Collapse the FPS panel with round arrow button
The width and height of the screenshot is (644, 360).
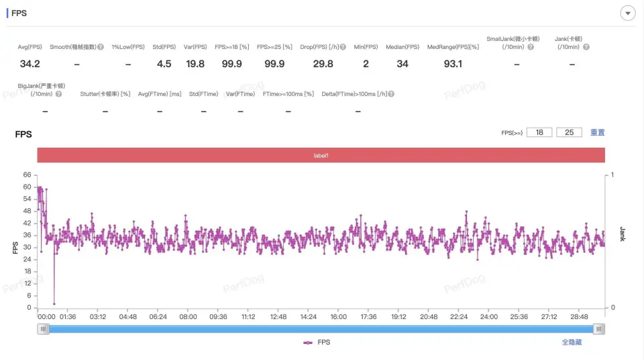click(x=628, y=13)
